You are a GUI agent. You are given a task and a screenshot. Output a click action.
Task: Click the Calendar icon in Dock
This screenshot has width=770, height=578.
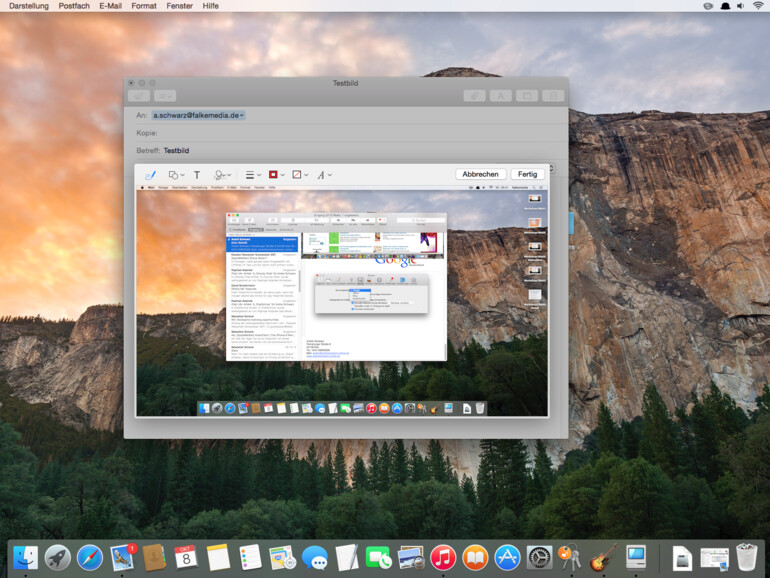coord(185,557)
